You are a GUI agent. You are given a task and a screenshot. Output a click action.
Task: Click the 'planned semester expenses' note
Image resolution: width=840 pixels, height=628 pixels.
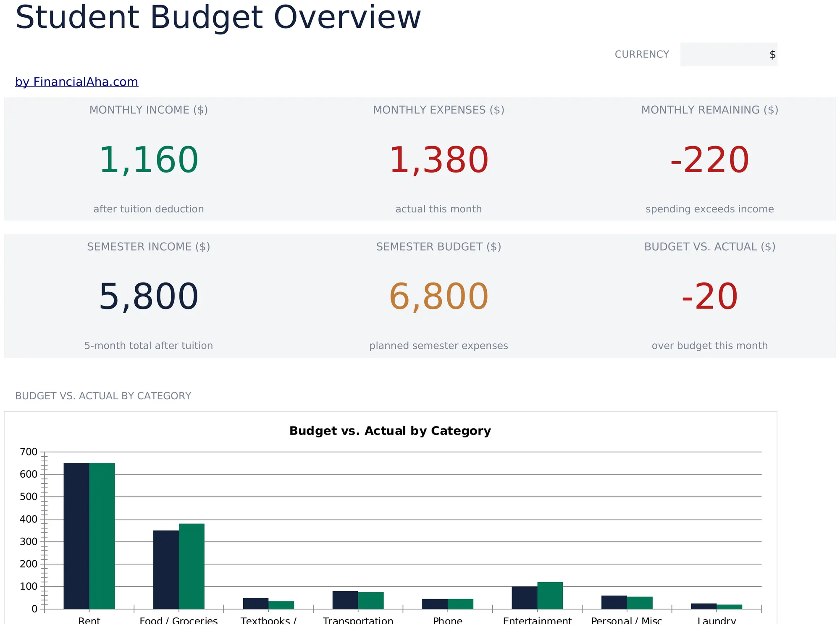(x=439, y=346)
